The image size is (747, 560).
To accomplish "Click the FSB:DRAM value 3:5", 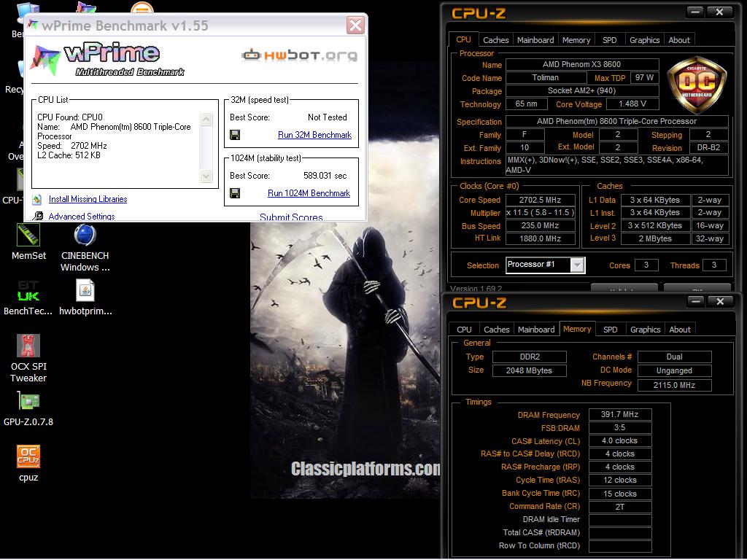I will pos(620,427).
